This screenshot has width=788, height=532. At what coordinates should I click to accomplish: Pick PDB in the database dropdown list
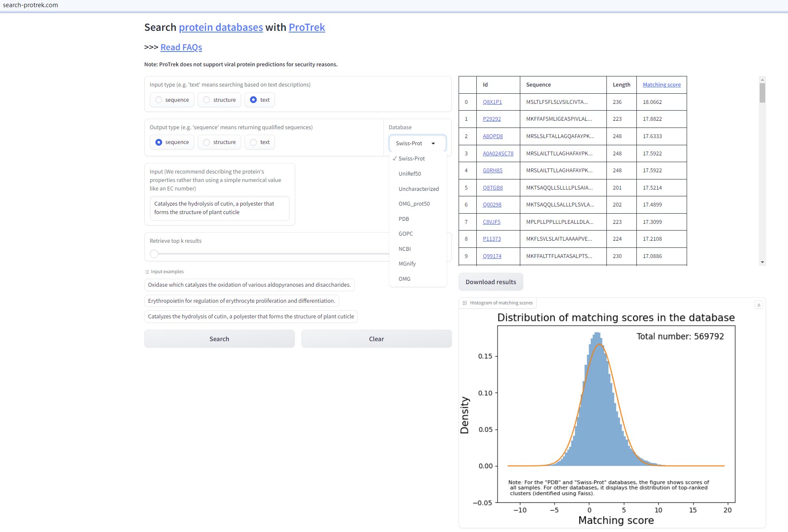click(404, 219)
